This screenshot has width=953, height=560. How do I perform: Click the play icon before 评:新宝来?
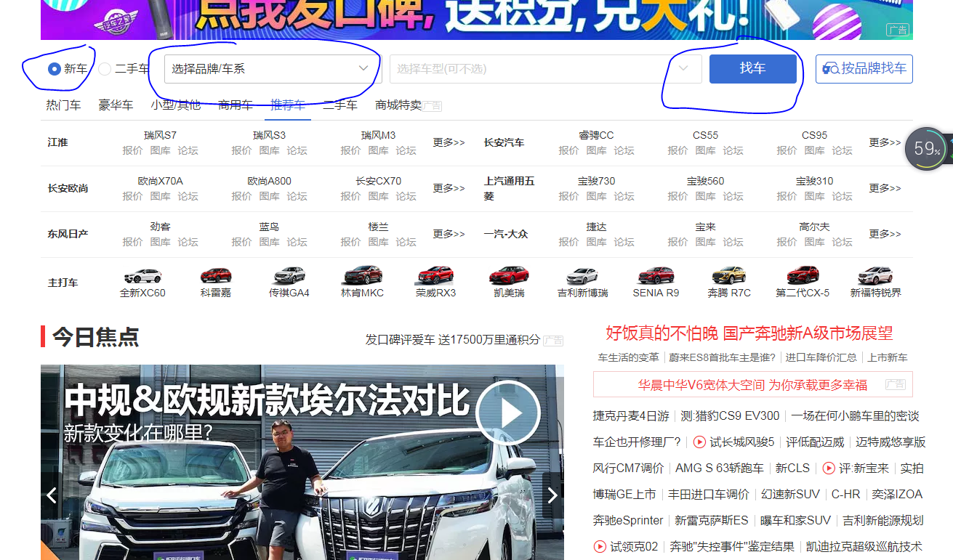click(x=828, y=468)
